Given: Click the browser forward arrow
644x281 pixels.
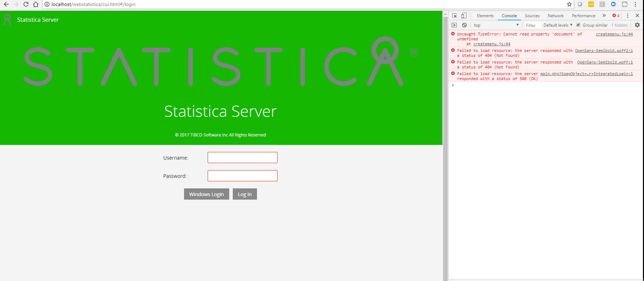Looking at the screenshot, I should (x=16, y=4).
